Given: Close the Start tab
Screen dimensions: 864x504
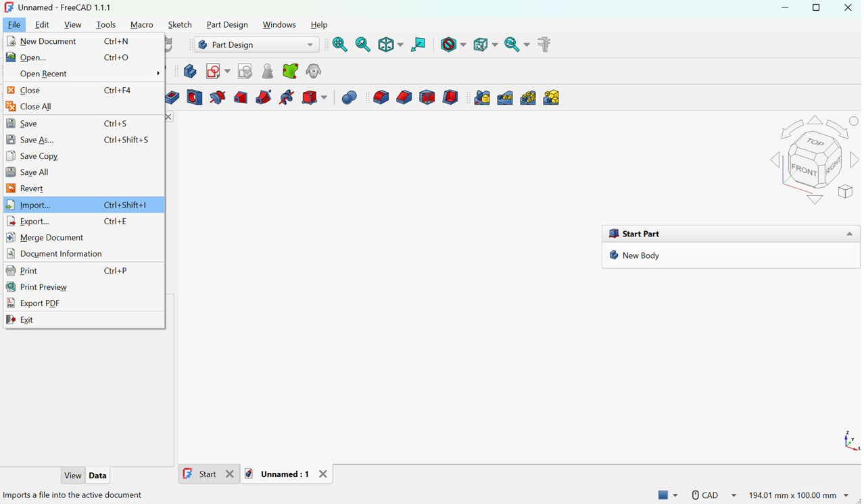Looking at the screenshot, I should [230, 474].
